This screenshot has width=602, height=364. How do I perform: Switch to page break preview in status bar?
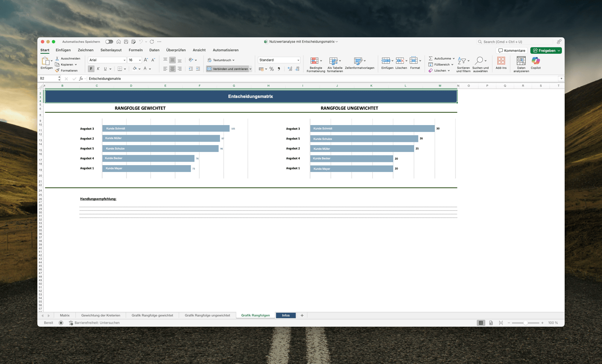501,323
